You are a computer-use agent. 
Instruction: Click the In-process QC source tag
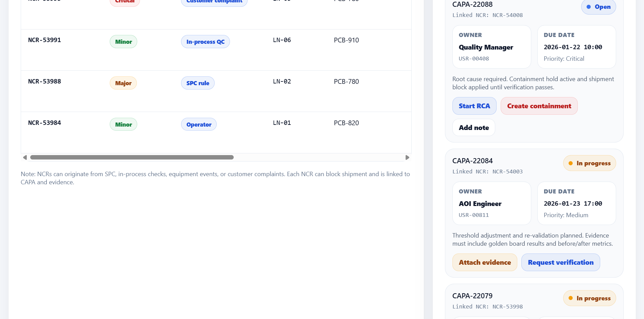point(205,42)
